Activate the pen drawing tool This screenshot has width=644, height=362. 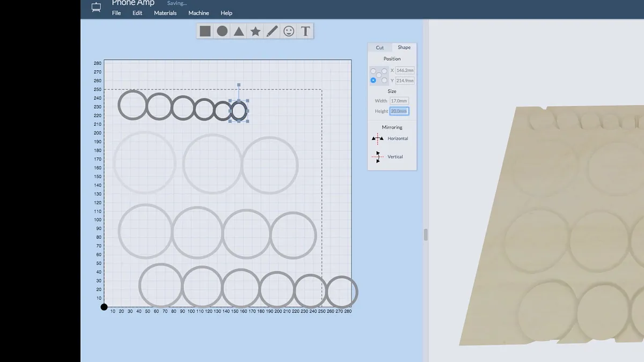point(272,31)
